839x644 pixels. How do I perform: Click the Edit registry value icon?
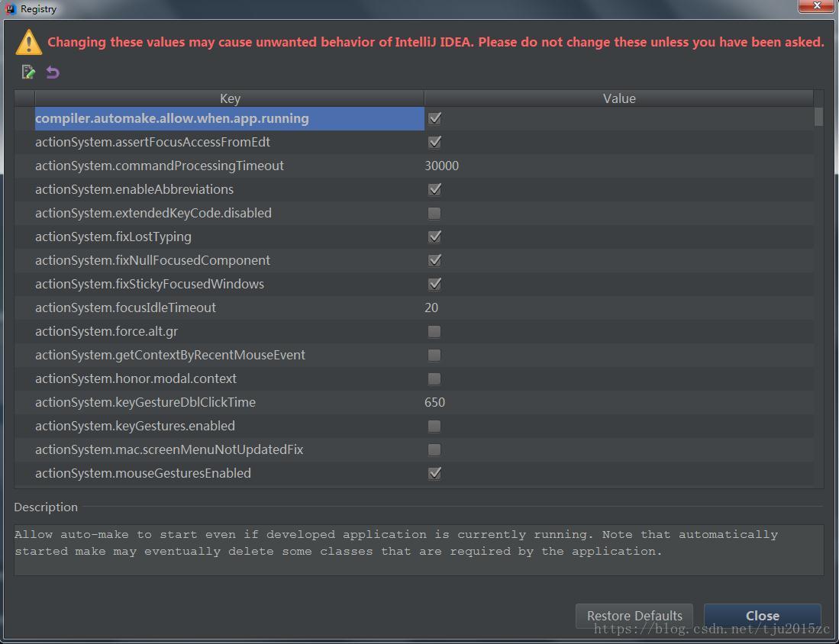coord(28,72)
